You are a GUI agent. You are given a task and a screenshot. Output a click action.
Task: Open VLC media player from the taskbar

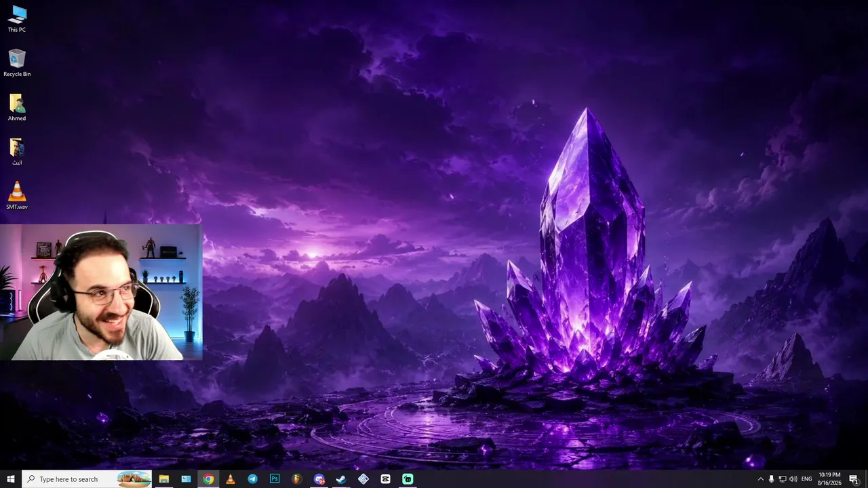coord(231,479)
